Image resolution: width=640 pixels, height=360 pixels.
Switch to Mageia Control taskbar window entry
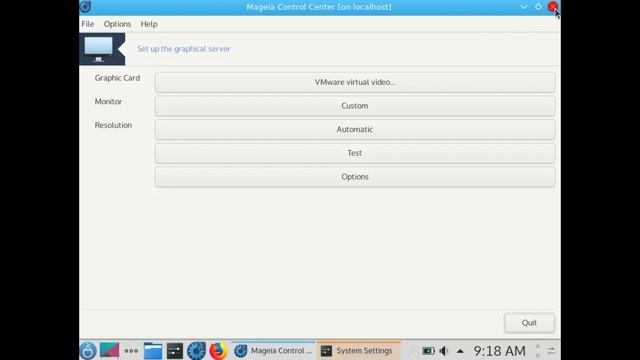273,351
